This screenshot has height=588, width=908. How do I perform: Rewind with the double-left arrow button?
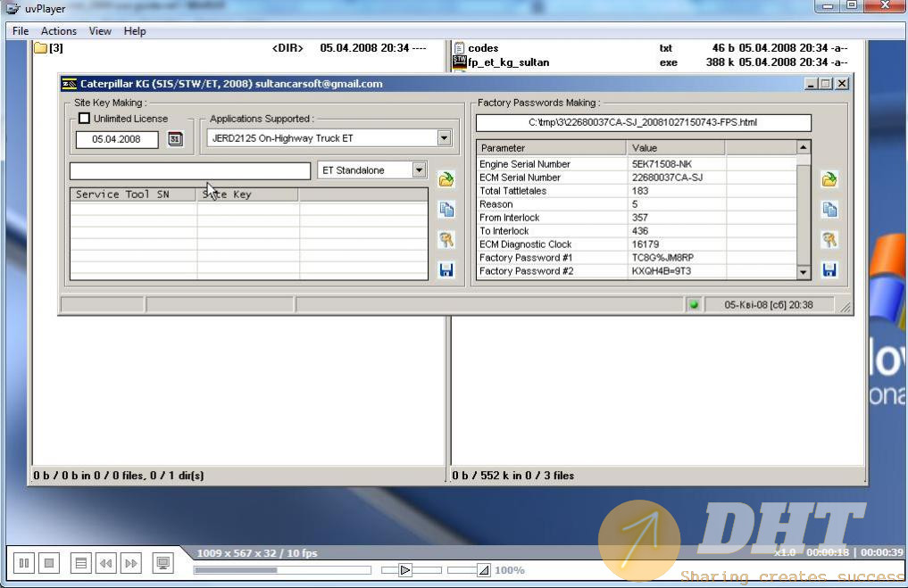point(105,562)
